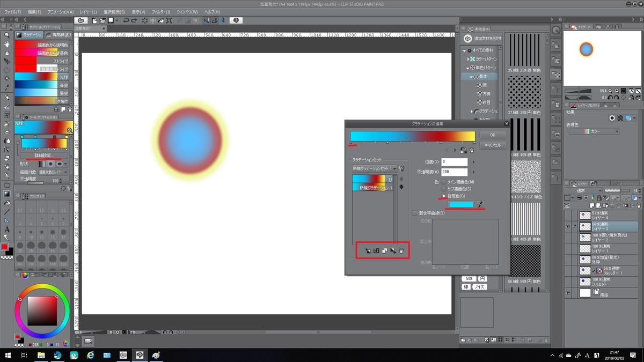Image resolution: width=644 pixels, height=362 pixels.
Task: Toggle visibility eye of レイヤー 3
Action: pyautogui.click(x=569, y=227)
